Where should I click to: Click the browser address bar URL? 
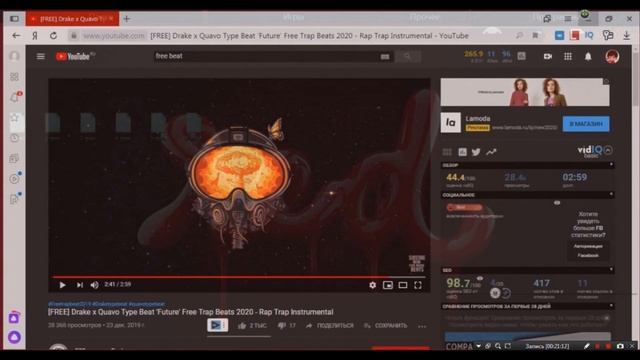113,36
